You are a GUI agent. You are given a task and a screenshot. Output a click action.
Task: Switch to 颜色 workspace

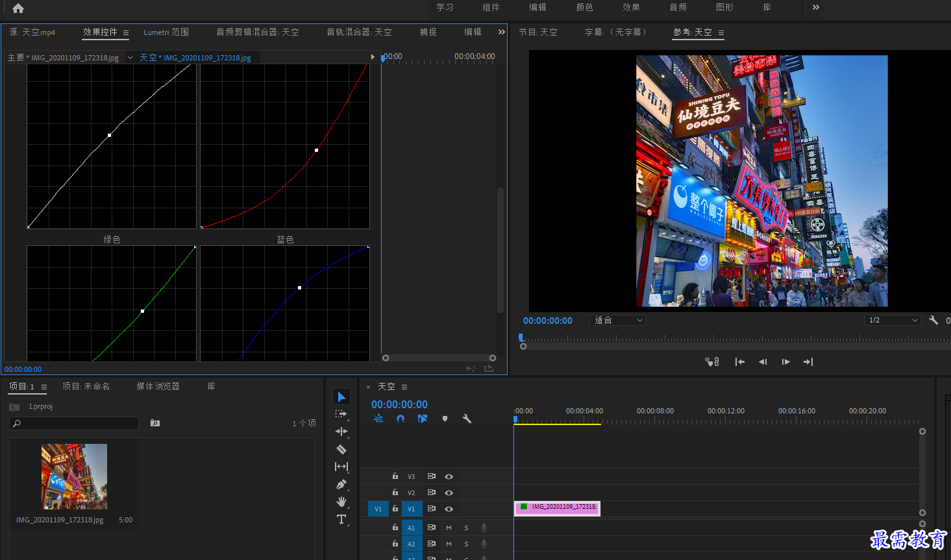point(585,7)
